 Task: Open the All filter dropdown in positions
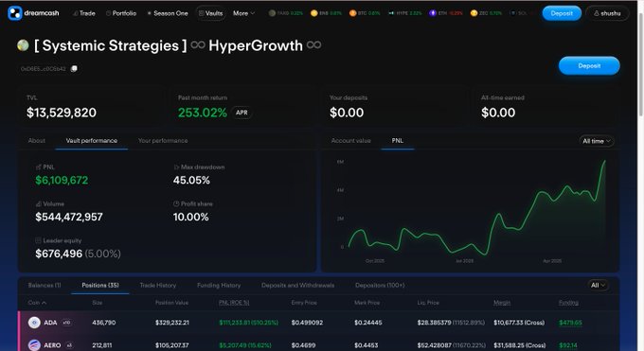click(x=598, y=285)
